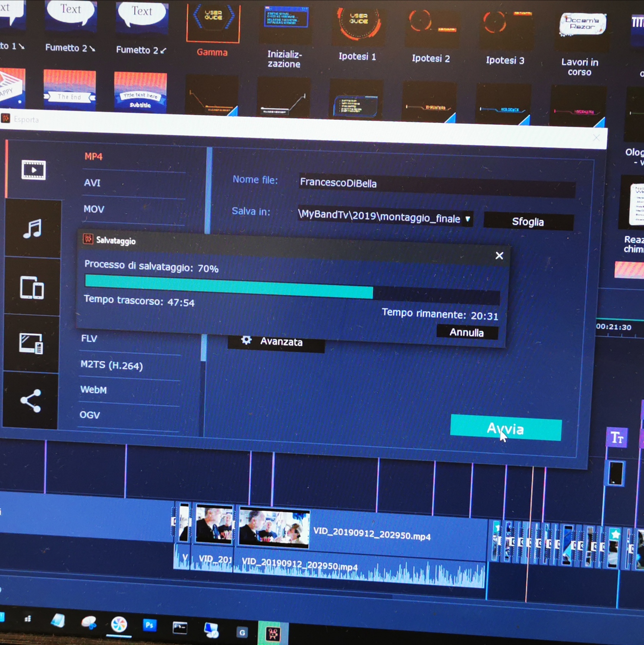Click the Avanzata gear icon

click(246, 340)
